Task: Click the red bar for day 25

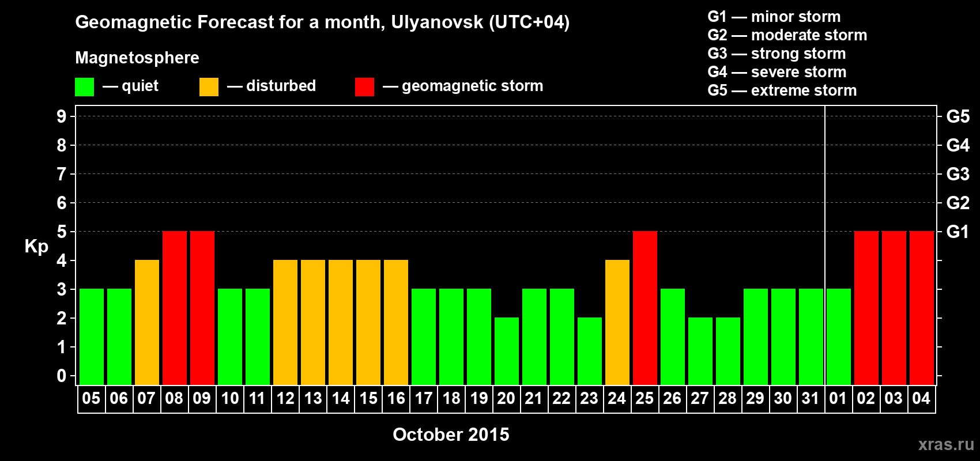Action: coord(645,308)
